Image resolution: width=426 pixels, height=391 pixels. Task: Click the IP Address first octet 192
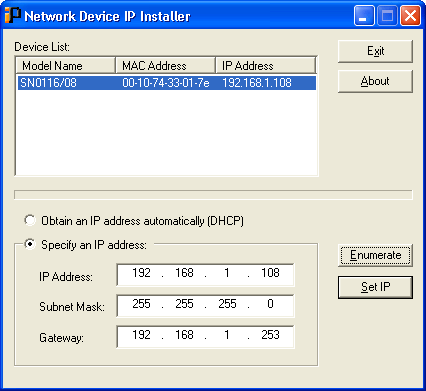click(141, 273)
